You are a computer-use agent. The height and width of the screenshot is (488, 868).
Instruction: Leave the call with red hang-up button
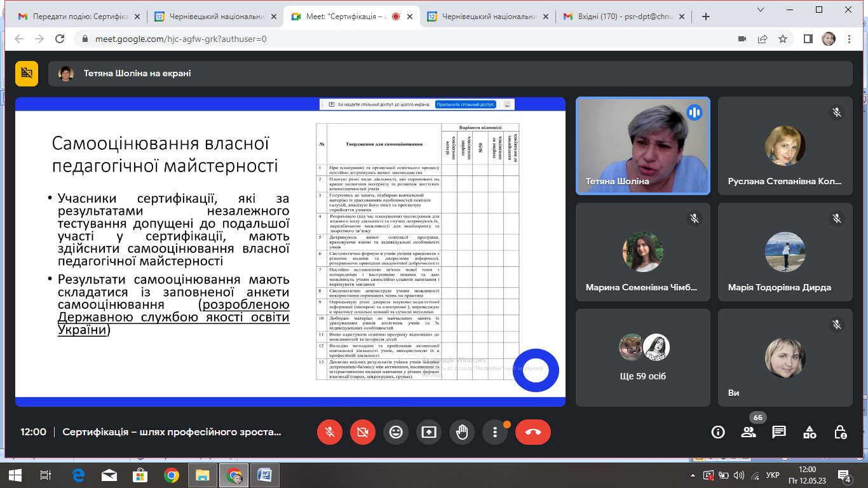point(533,432)
